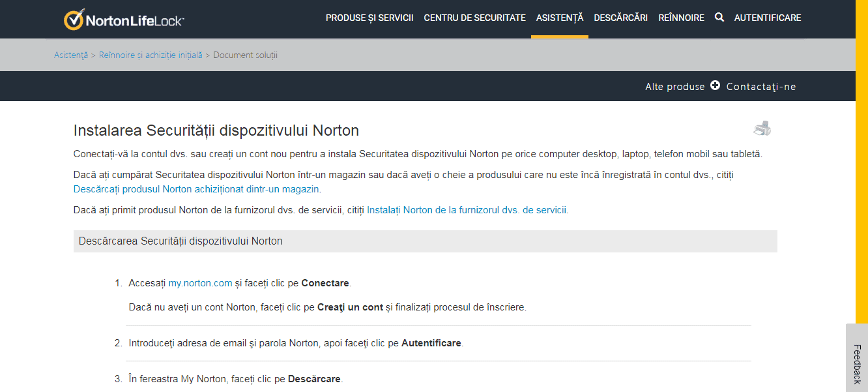Open search using the magnifier icon
Screen dimensions: 868x392
point(719,18)
